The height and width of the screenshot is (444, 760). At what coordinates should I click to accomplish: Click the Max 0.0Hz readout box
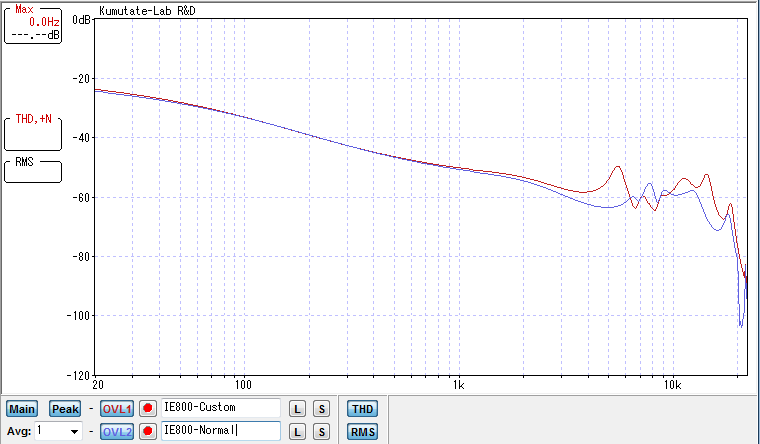click(33, 25)
